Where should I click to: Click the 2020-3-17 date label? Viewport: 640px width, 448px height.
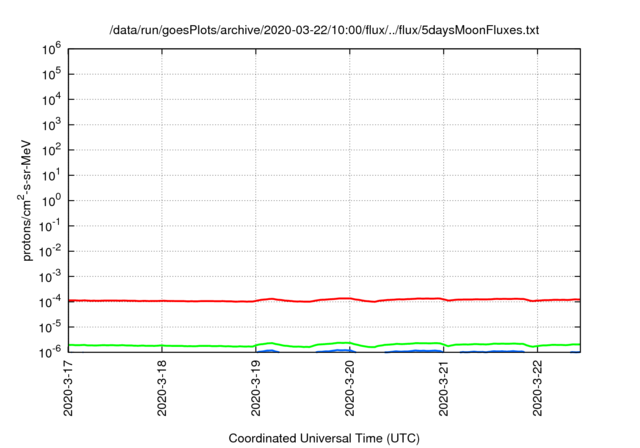68,388
